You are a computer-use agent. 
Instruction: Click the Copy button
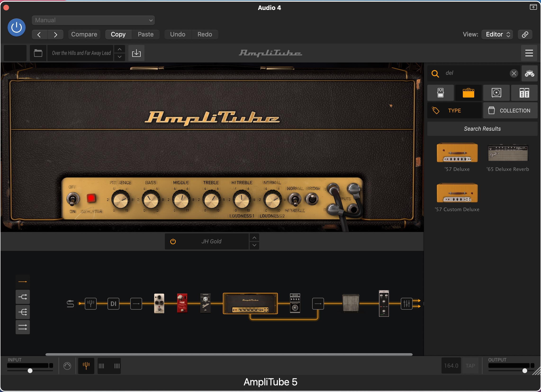(x=118, y=34)
